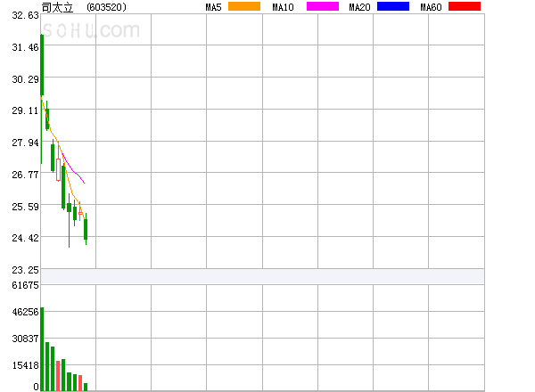Click the orange MA5 legend swatch

[244, 6]
